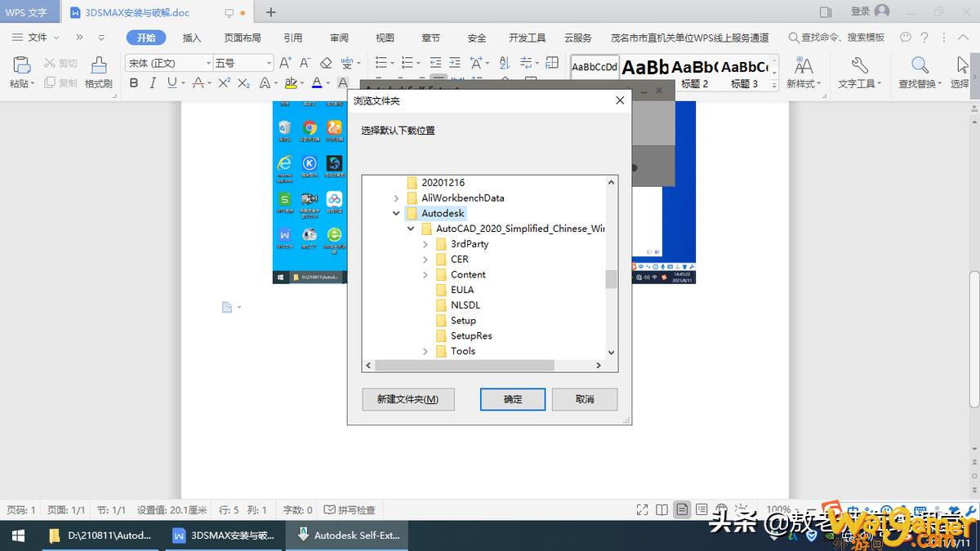
Task: Switch to the 审阅 ribbon tab
Action: (x=339, y=38)
